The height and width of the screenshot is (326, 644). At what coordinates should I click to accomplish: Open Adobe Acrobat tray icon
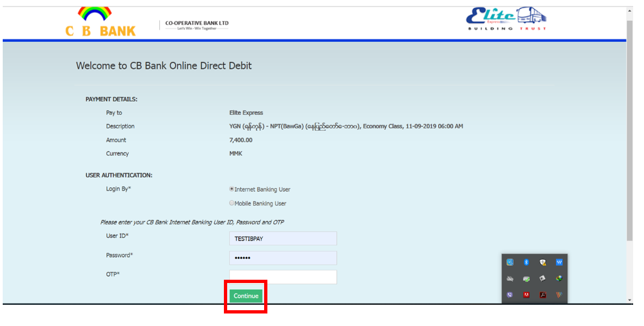tap(542, 295)
